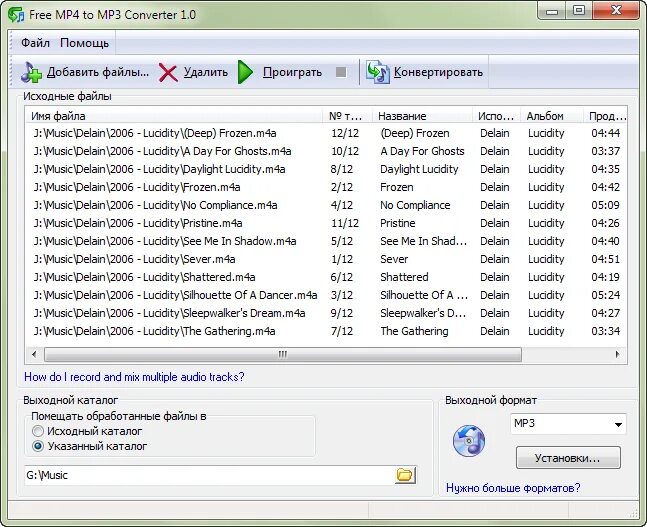Select the Silhouette Of A Dancer.m4a row
This screenshot has height=527, width=647.
click(326, 295)
